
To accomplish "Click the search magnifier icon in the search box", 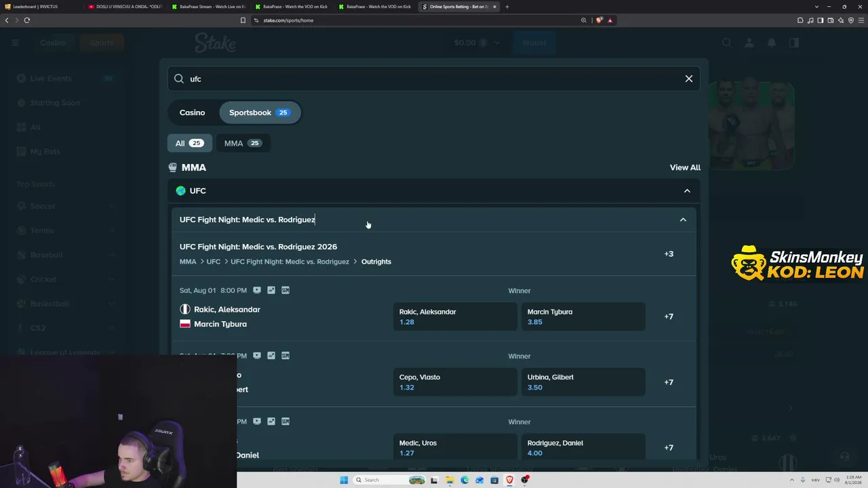I will click(179, 79).
